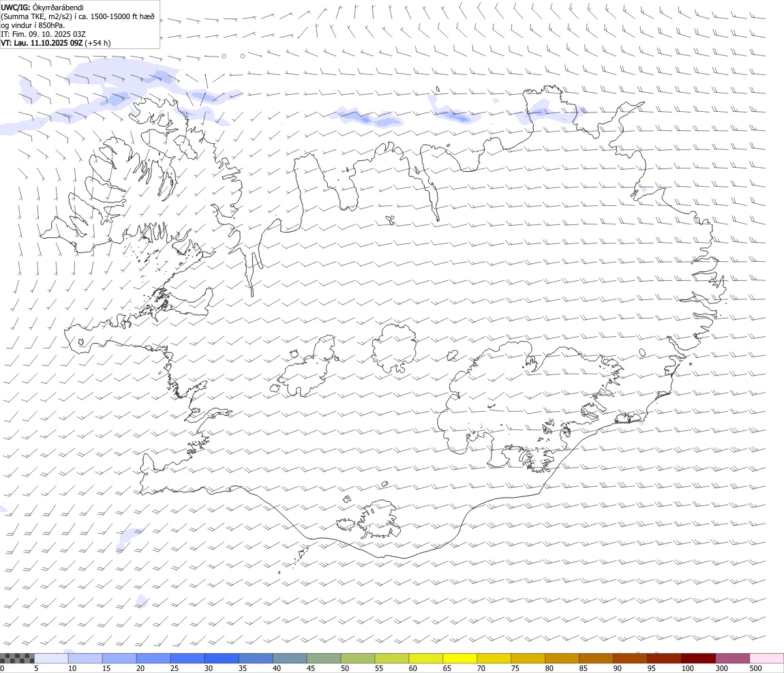Click the legend scale label "25"
Image resolution: width=784 pixels, height=673 pixels.
(x=174, y=668)
